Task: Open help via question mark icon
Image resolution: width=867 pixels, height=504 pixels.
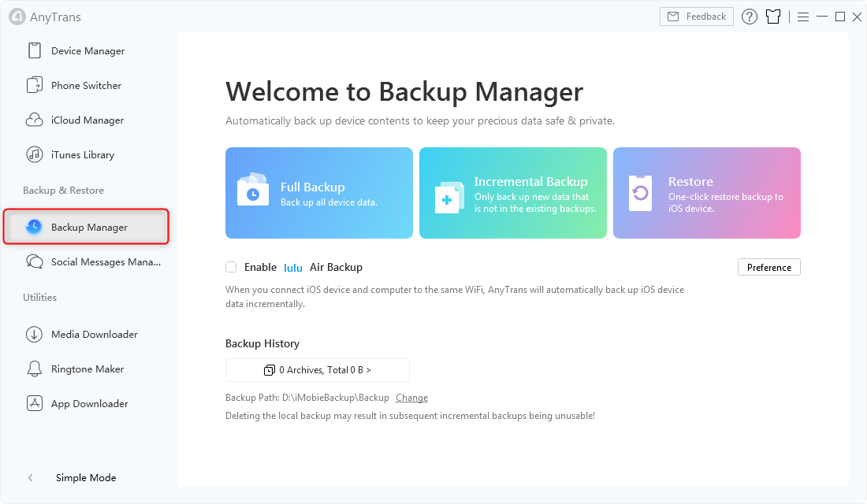Action: (750, 17)
